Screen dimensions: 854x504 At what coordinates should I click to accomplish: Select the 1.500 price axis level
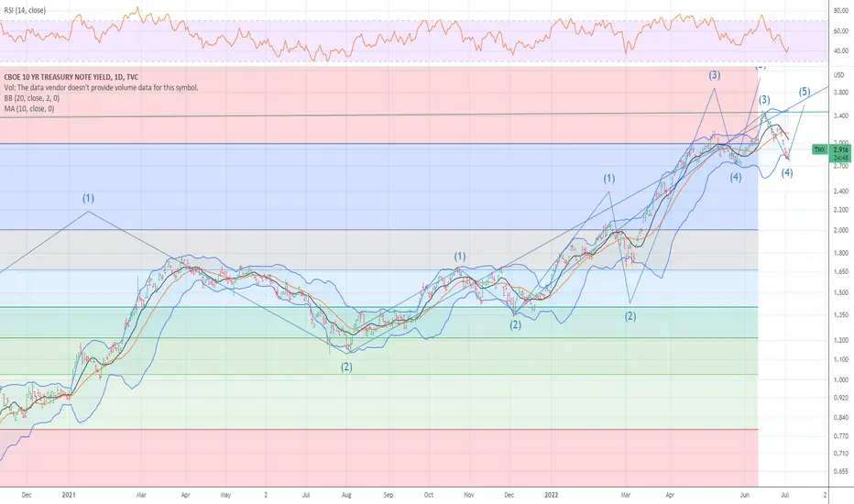[x=840, y=292]
